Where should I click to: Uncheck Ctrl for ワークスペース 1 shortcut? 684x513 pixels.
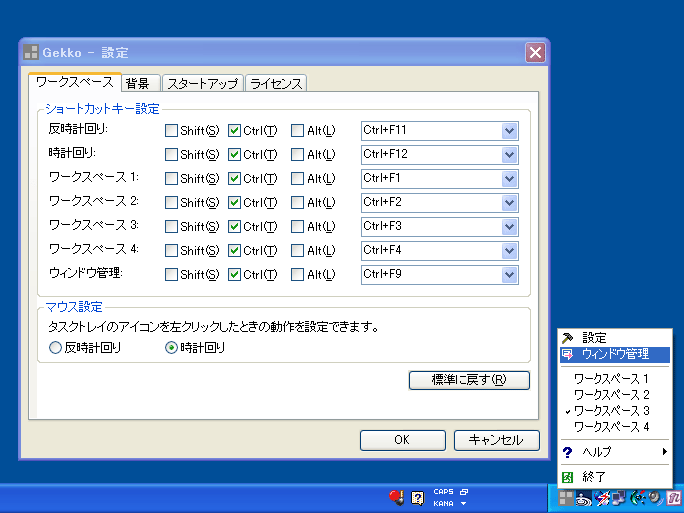(x=234, y=178)
